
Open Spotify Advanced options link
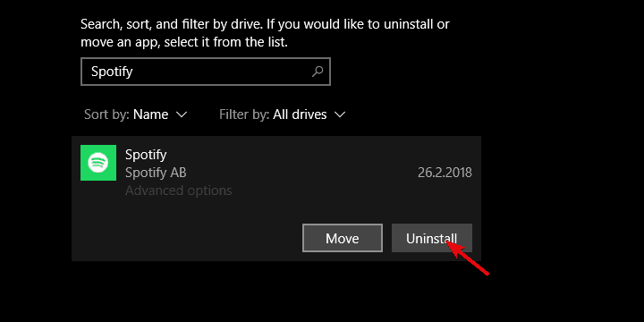(x=179, y=191)
